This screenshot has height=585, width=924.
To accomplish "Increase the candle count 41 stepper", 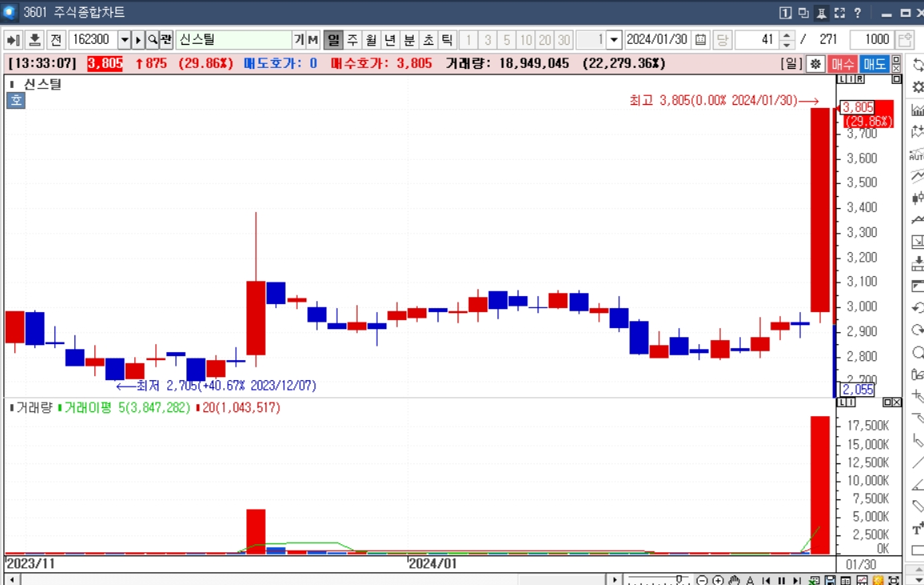I will (x=786, y=35).
